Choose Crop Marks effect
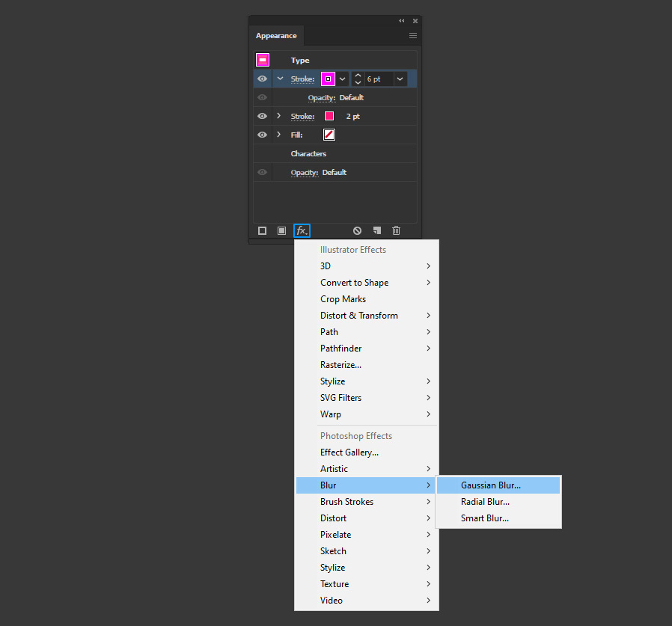The image size is (672, 626). 367,299
